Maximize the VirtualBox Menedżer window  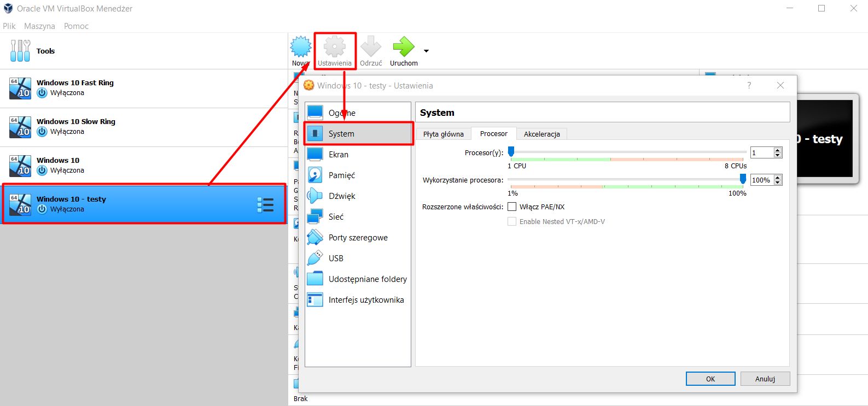click(x=822, y=8)
